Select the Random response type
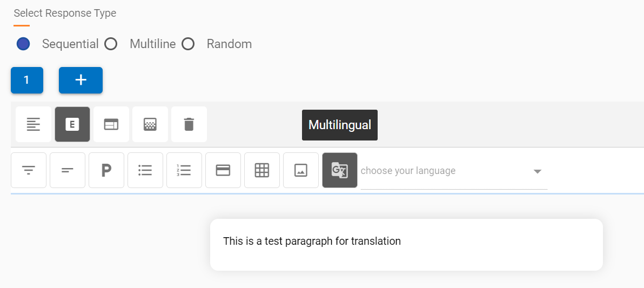The image size is (644, 288). point(188,44)
